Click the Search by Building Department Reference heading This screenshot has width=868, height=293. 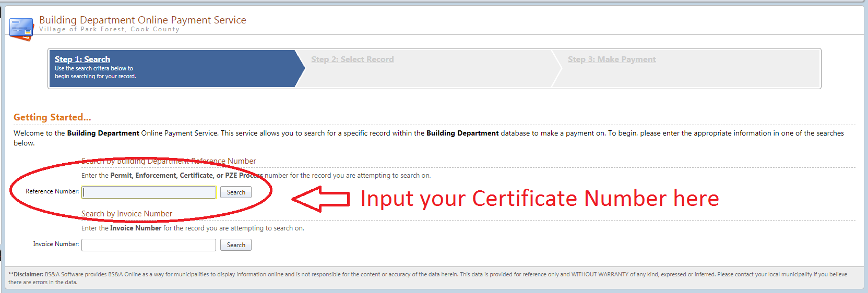(x=169, y=161)
